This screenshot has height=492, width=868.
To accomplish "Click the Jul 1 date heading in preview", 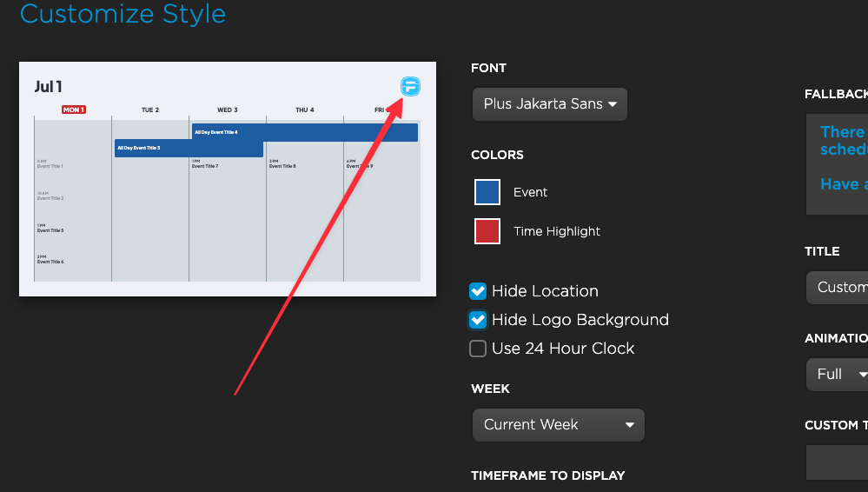I will (49, 87).
